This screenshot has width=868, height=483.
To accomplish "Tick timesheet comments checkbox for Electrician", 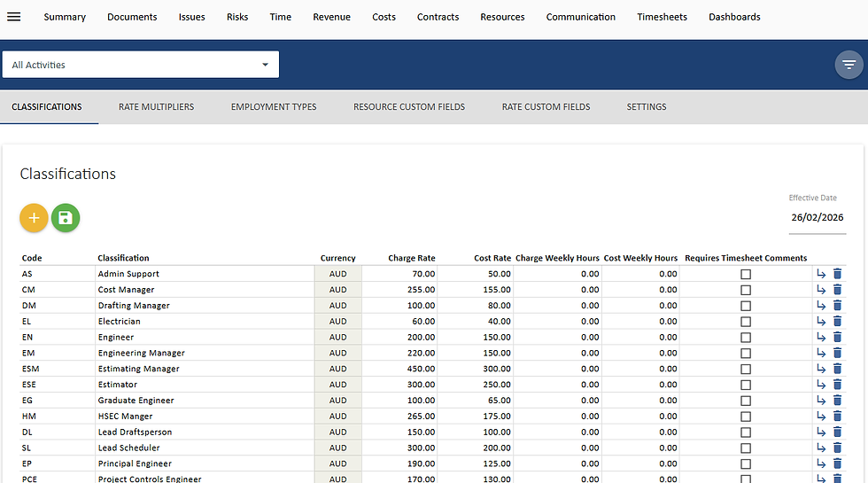I will [746, 321].
